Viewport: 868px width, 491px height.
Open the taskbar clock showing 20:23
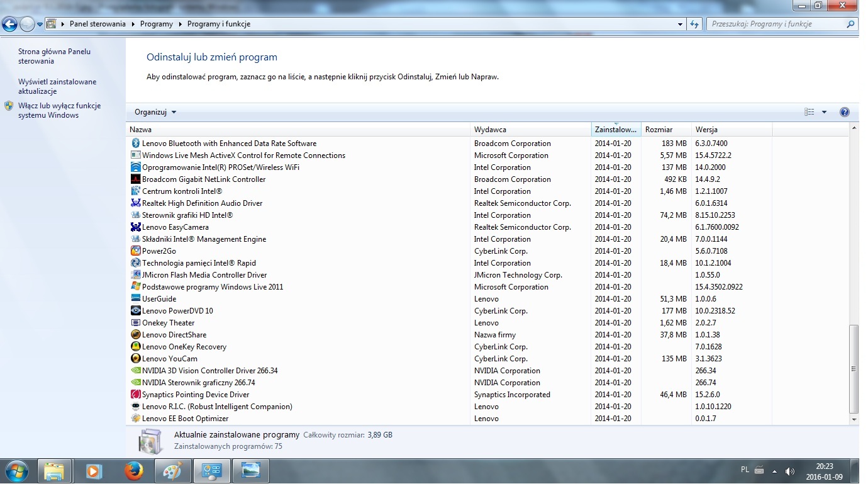(x=824, y=471)
